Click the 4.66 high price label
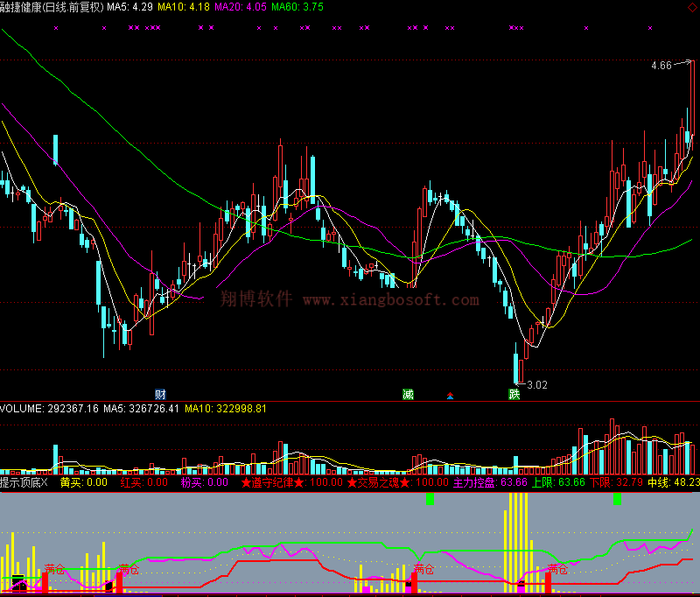 (661, 66)
